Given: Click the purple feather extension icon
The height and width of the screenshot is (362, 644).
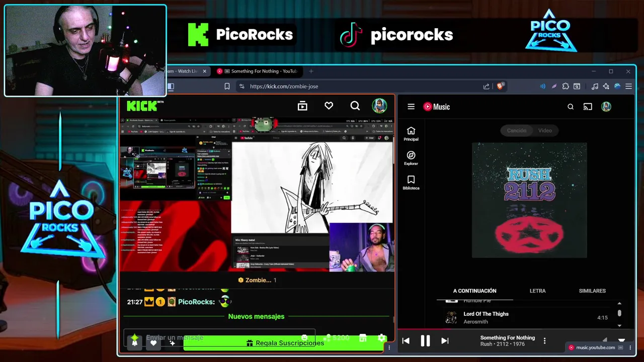Looking at the screenshot, I should pos(554,86).
